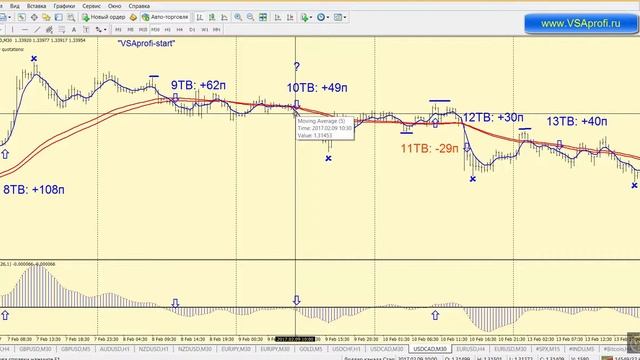Switch to the #INDU,M5 chart tab
The image size is (640, 360).
click(x=582, y=349)
